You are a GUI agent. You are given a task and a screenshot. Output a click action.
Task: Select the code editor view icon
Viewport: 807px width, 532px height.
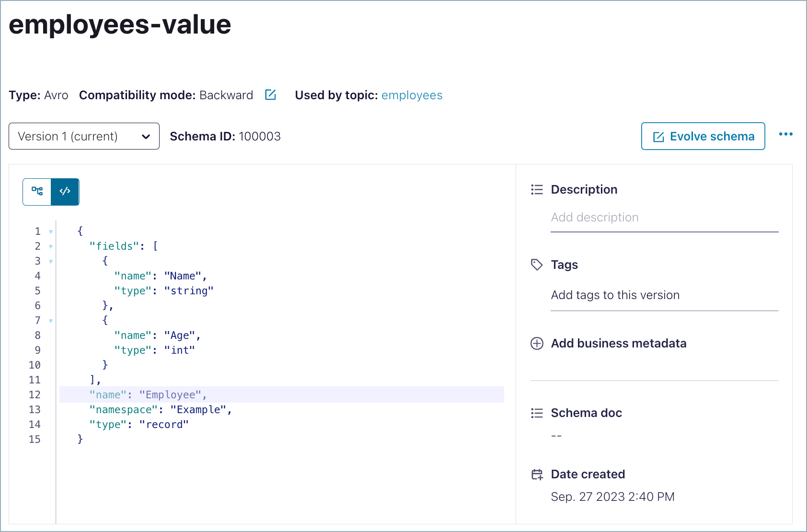65,192
